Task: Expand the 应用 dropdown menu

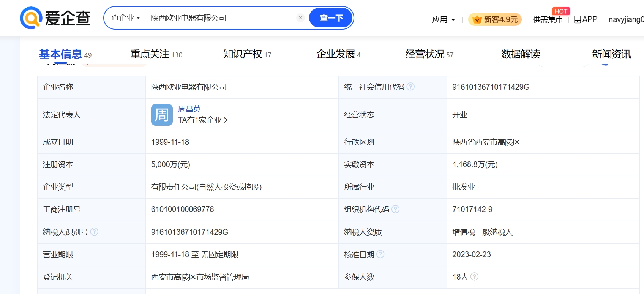Action: pyautogui.click(x=444, y=19)
